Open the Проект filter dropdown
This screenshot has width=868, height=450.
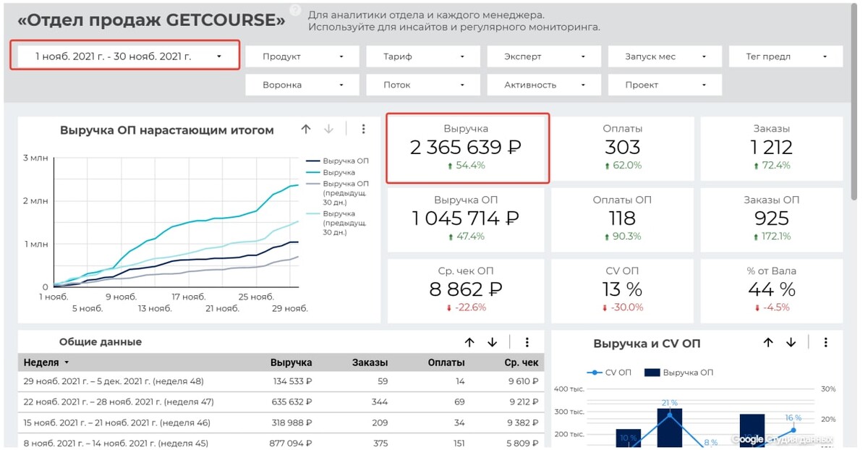(665, 85)
